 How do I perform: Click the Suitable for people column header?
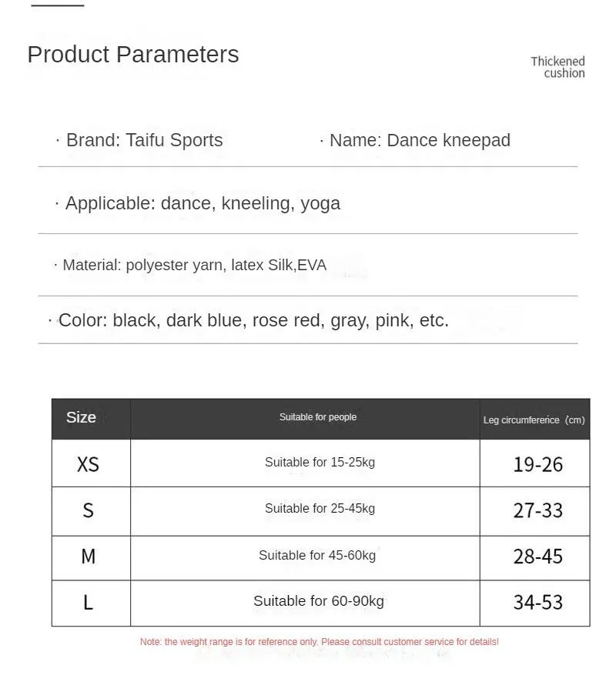pos(318,417)
